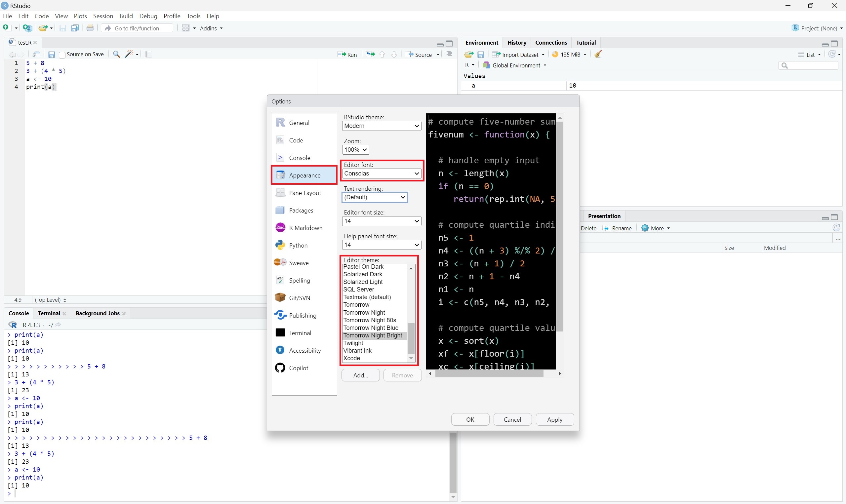Click the Apply button
Viewport: 846px width, 504px height.
point(554,419)
